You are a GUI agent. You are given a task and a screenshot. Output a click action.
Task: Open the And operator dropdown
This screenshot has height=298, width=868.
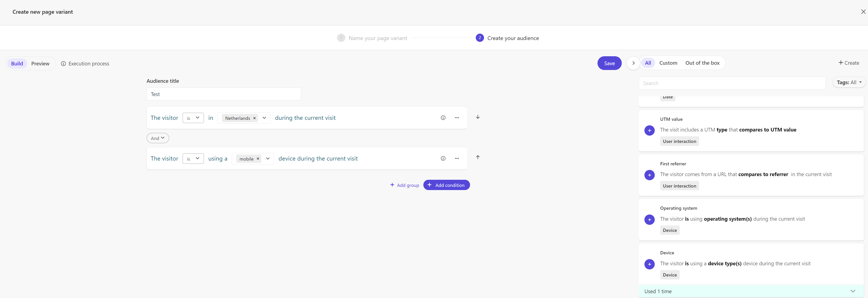157,138
